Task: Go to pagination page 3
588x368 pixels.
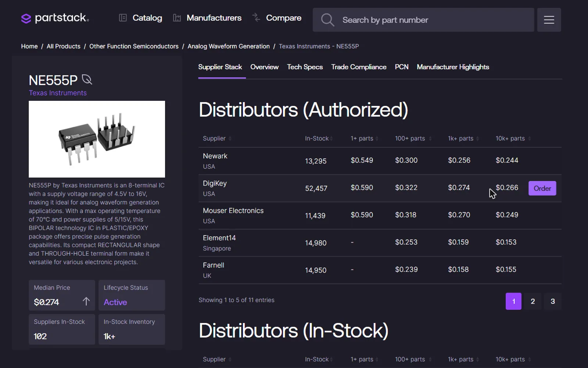Action: tap(553, 301)
